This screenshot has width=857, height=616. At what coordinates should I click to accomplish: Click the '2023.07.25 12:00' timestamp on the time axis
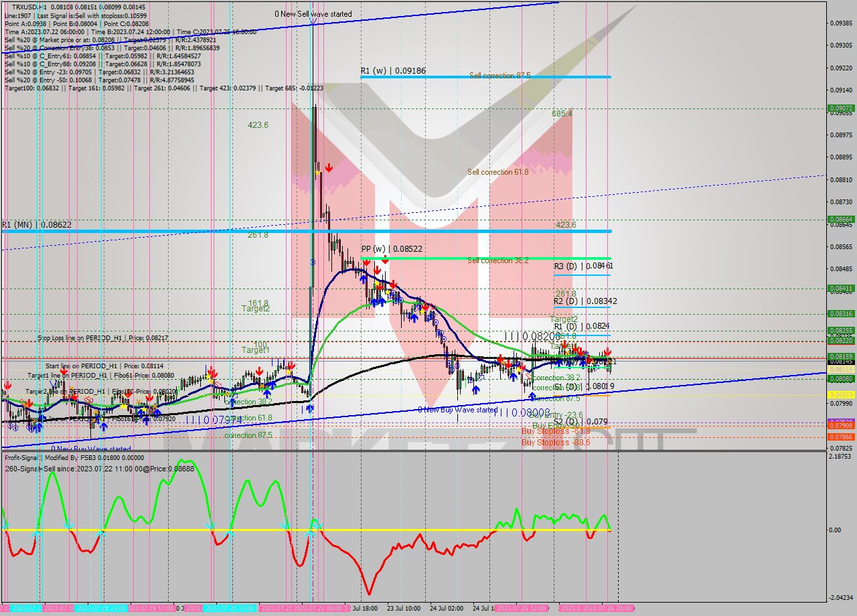(524, 609)
